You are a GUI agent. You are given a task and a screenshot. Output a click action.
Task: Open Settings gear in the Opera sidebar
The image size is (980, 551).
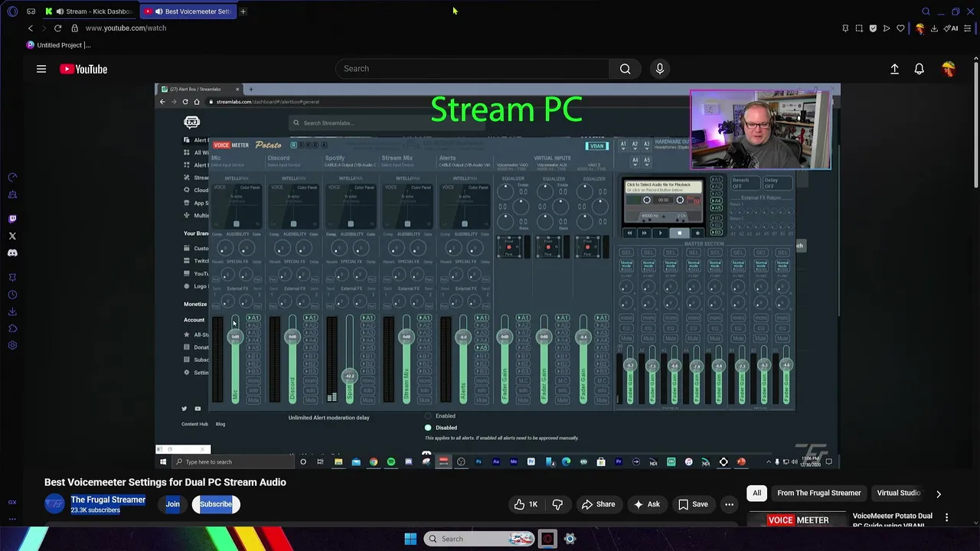point(12,345)
